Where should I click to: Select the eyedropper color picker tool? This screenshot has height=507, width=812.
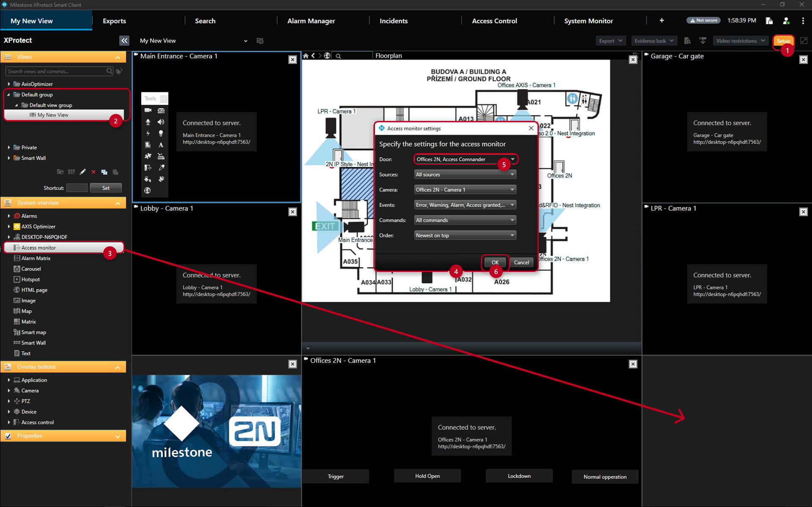pyautogui.click(x=161, y=167)
